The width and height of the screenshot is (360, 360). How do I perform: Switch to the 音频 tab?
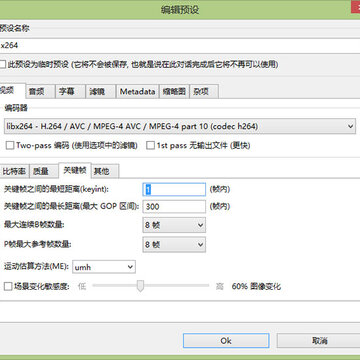41,91
